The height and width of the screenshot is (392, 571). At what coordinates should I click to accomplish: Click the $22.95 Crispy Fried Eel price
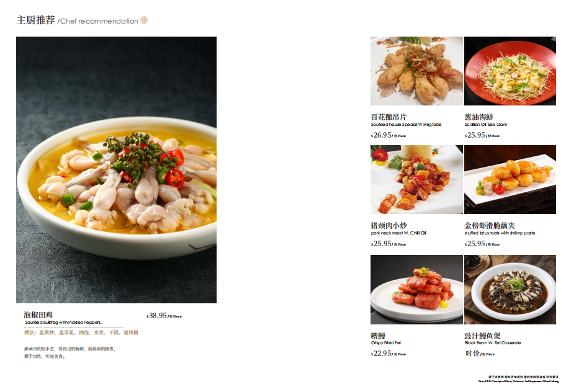[x=381, y=354]
